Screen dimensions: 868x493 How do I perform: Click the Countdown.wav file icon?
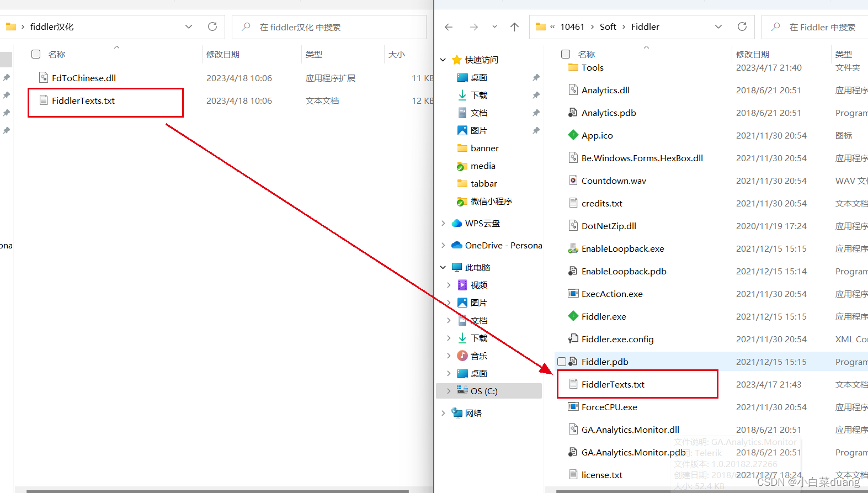click(x=573, y=181)
